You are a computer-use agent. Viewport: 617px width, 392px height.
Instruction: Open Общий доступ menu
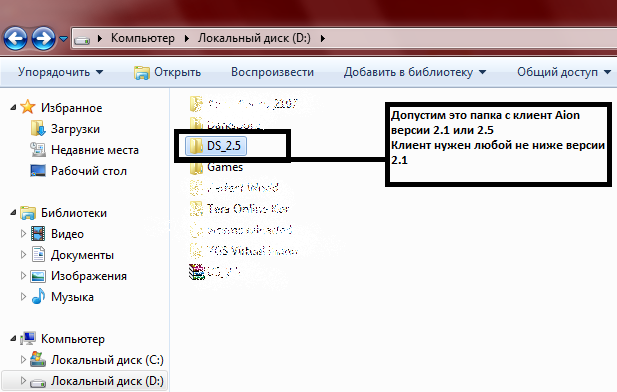click(x=563, y=72)
